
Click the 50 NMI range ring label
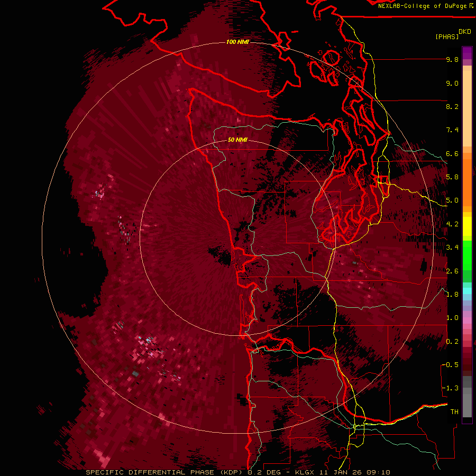coord(237,140)
